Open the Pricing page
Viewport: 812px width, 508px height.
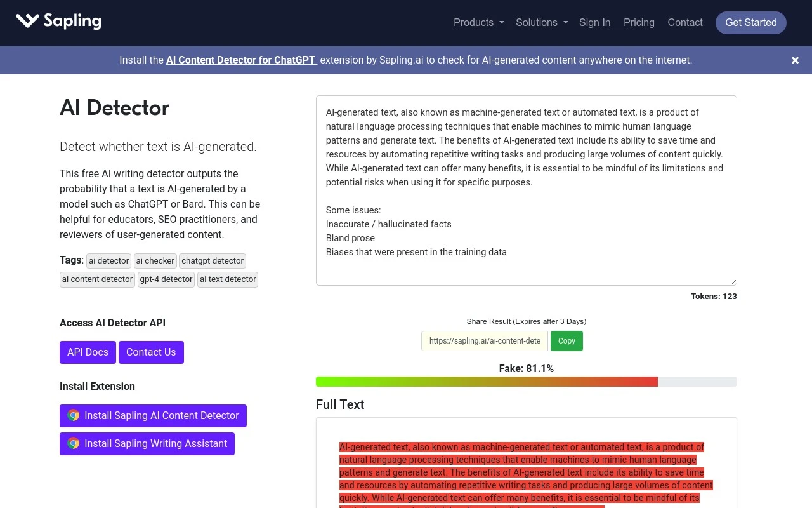click(x=639, y=22)
